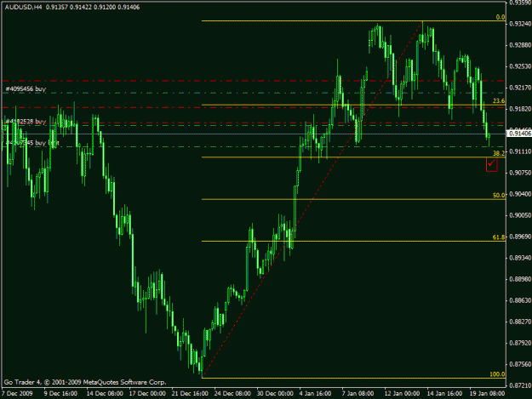Image resolution: width=532 pixels, height=399 pixels.
Task: Click price scale value 0.90400
Action: click(x=520, y=194)
